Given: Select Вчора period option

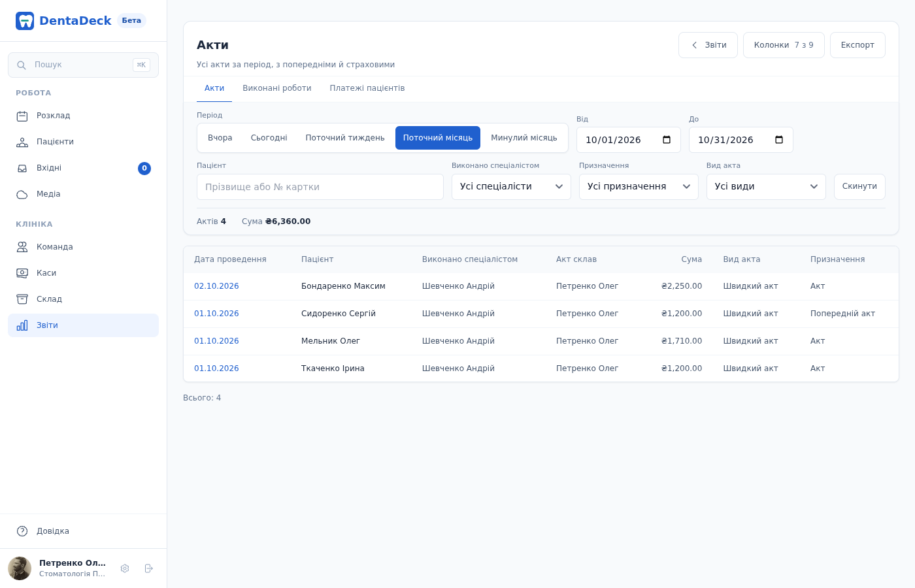Looking at the screenshot, I should click(x=220, y=138).
